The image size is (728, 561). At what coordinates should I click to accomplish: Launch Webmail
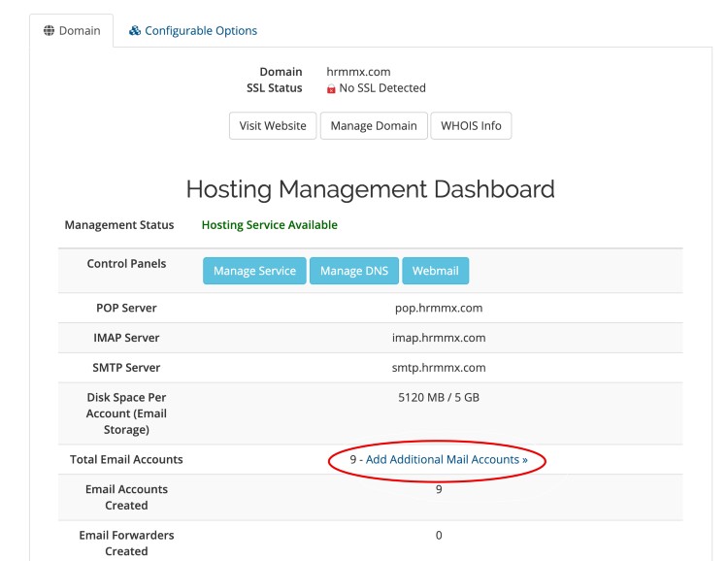(x=435, y=271)
